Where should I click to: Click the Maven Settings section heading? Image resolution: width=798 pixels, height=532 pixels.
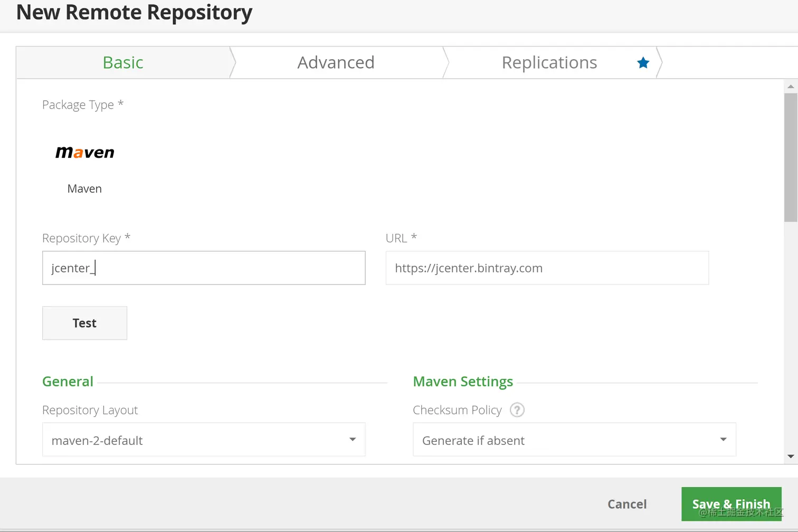tap(463, 382)
